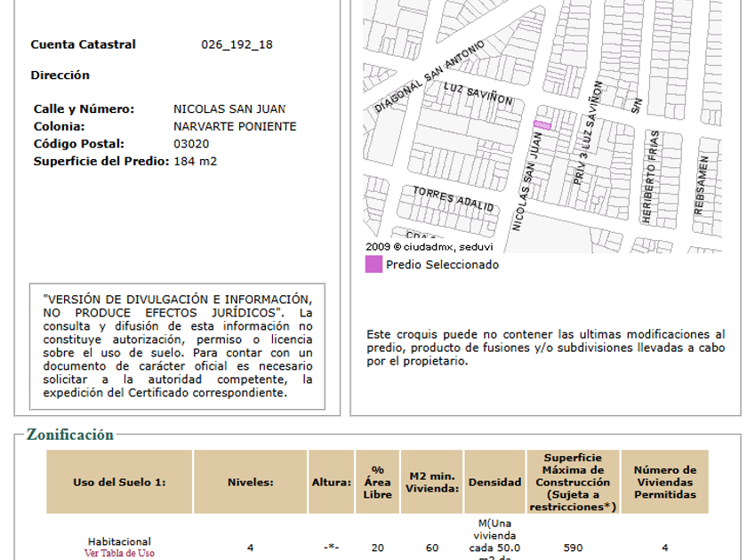The image size is (747, 560).
Task: Select cadastral account value 026_192_18
Action: point(237,44)
